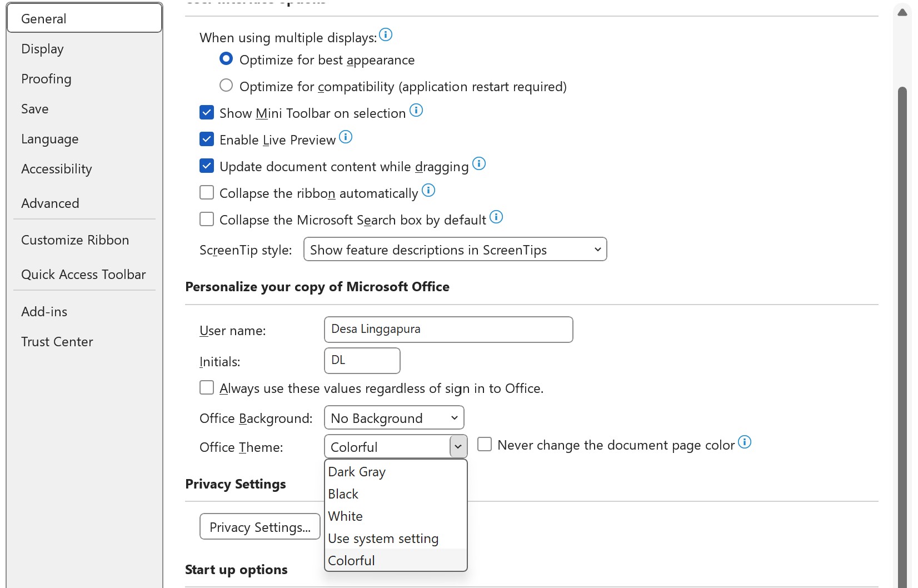Viewport: 918px width, 588px height.
Task: Open the Office Background dropdown
Action: [393, 417]
